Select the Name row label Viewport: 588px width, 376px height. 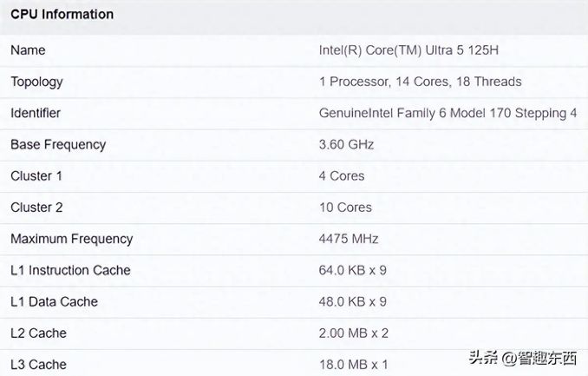pyautogui.click(x=28, y=50)
